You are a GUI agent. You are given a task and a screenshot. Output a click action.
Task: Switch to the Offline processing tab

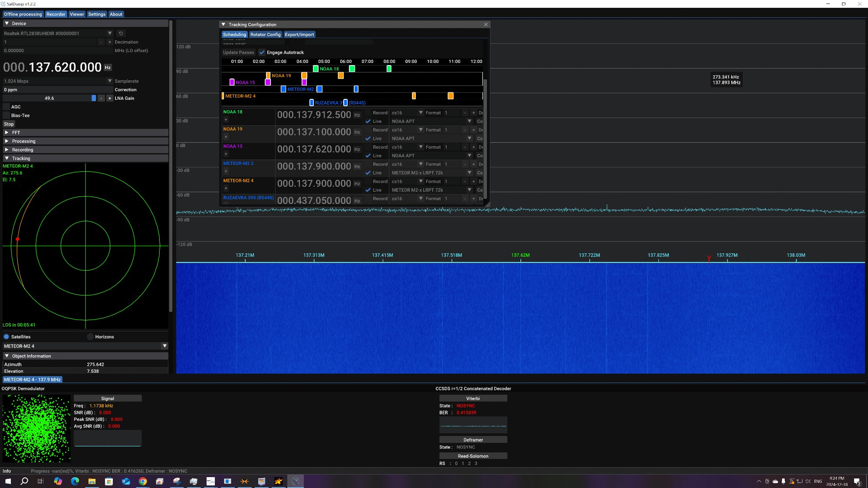tap(23, 14)
